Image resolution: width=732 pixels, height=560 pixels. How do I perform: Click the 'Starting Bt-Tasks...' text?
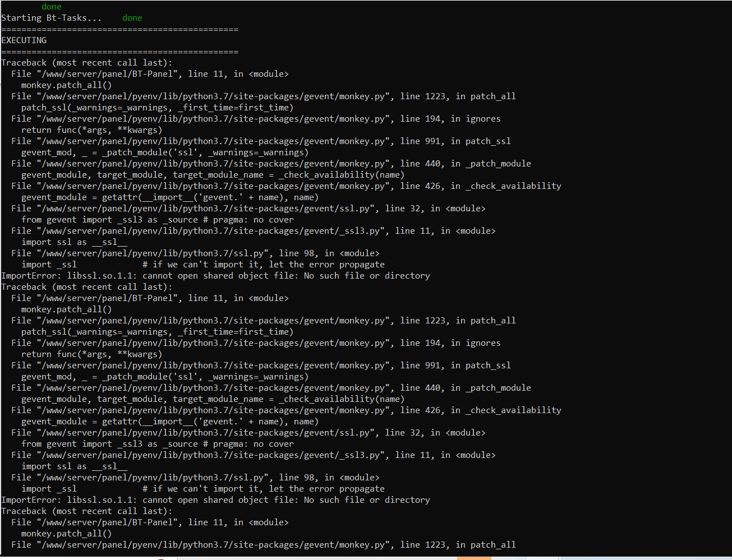click(52, 18)
